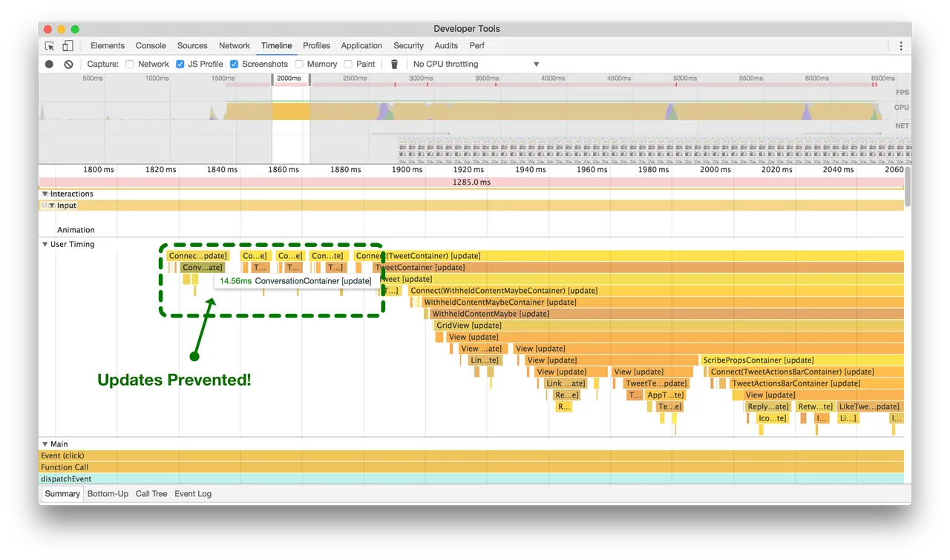Disable the Screenshots capture checkbox
This screenshot has width=950, height=560.
(234, 64)
